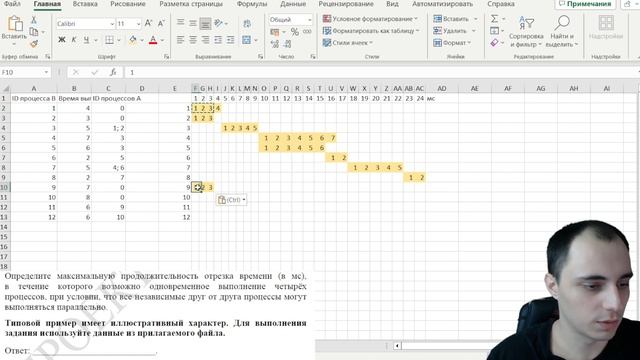Click the Insert Function fx icon
The width and height of the screenshot is (640, 360).
[x=113, y=72]
